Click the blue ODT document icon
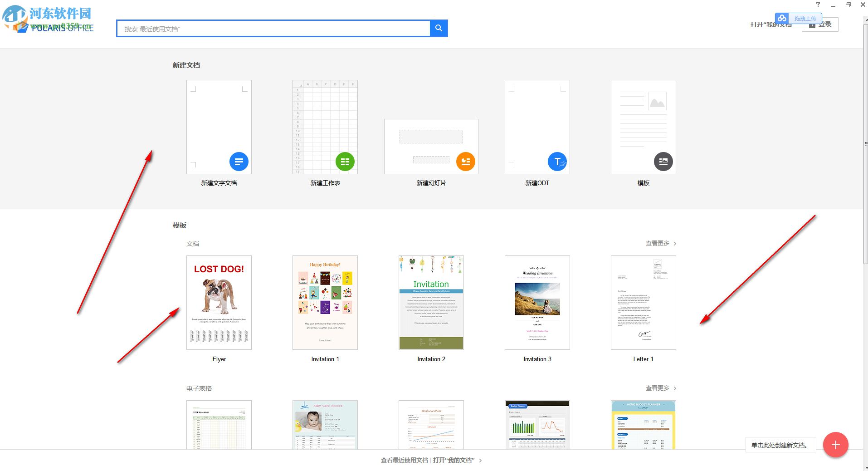Screen dimensions: 868x471 point(557,162)
